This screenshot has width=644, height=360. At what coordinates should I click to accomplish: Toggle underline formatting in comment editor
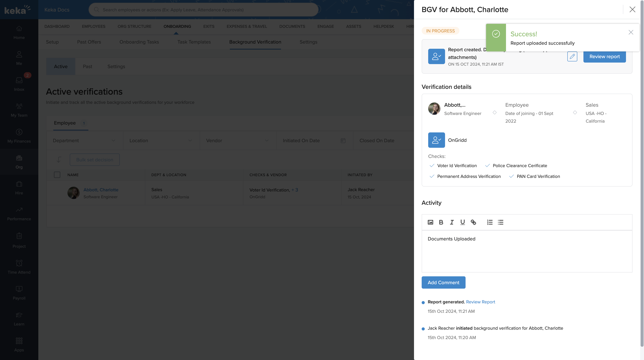(462, 222)
